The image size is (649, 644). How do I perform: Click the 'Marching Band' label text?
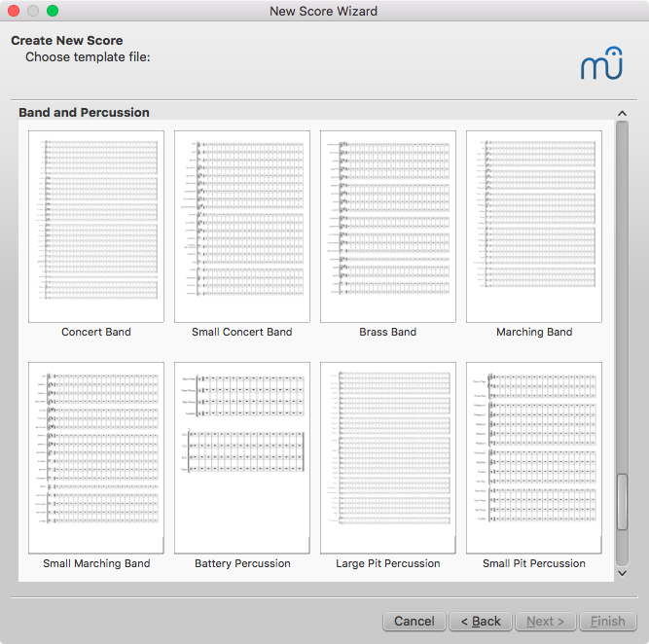534,332
